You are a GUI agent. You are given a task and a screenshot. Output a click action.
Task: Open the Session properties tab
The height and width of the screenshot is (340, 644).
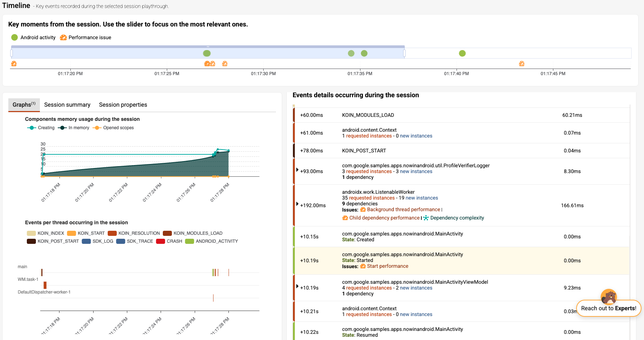[123, 105]
